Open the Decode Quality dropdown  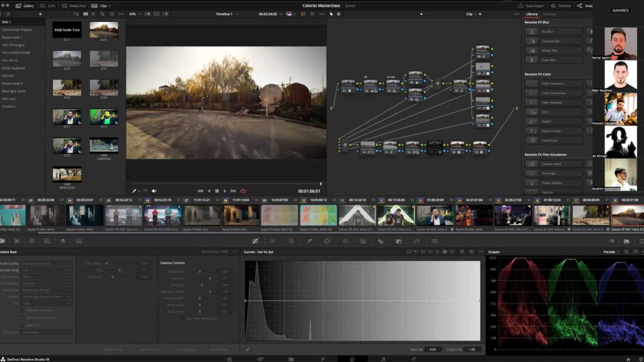click(x=47, y=263)
